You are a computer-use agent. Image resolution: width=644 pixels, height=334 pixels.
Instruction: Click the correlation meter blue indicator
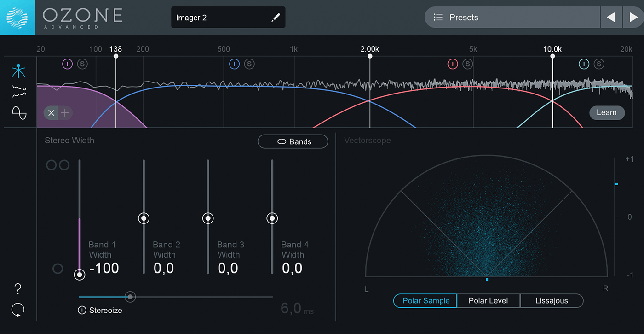point(616,184)
